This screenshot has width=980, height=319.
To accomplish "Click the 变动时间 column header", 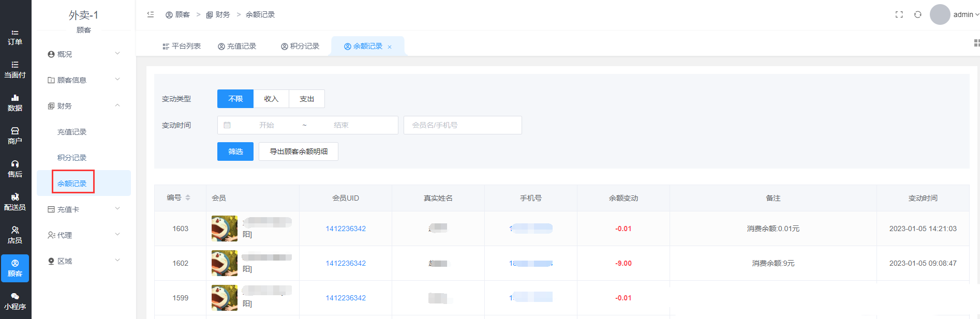I will pyautogui.click(x=923, y=198).
